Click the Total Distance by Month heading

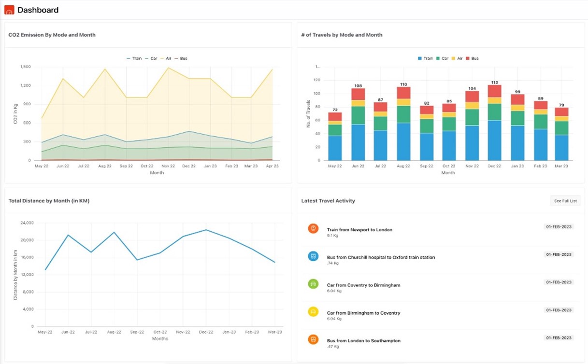point(49,201)
